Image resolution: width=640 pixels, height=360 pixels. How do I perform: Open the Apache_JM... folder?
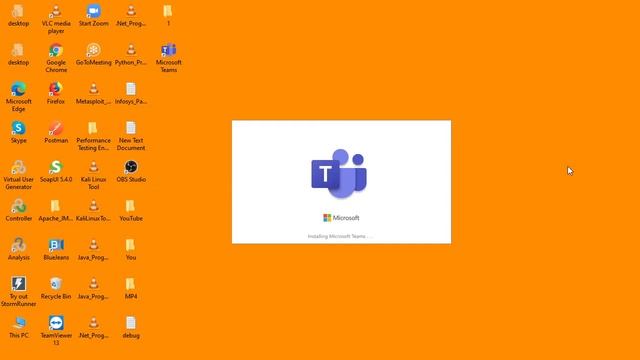click(56, 211)
